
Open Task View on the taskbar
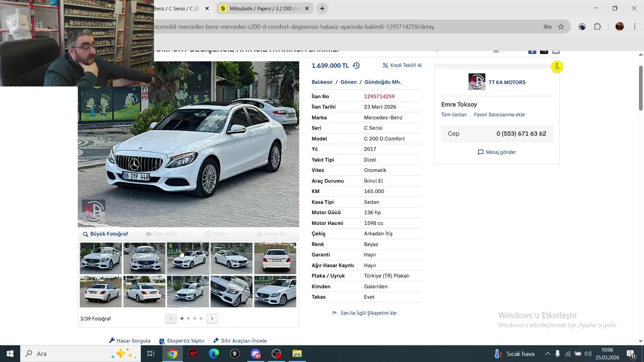150,353
